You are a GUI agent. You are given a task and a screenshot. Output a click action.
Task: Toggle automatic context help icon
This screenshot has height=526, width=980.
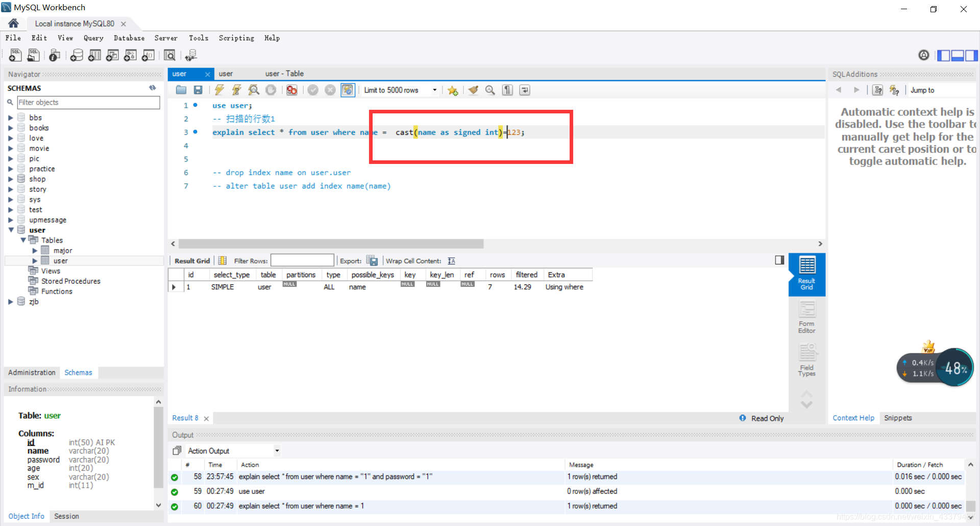[894, 90]
